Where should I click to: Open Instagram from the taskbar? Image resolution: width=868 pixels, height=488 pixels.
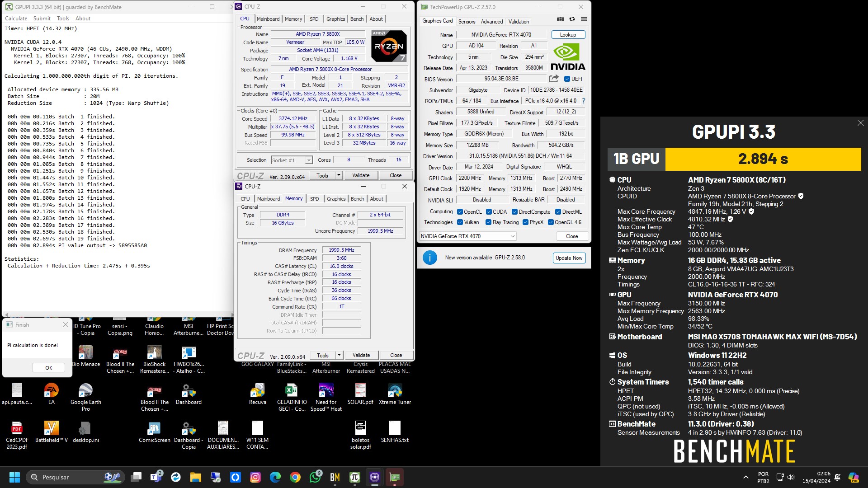click(x=255, y=477)
